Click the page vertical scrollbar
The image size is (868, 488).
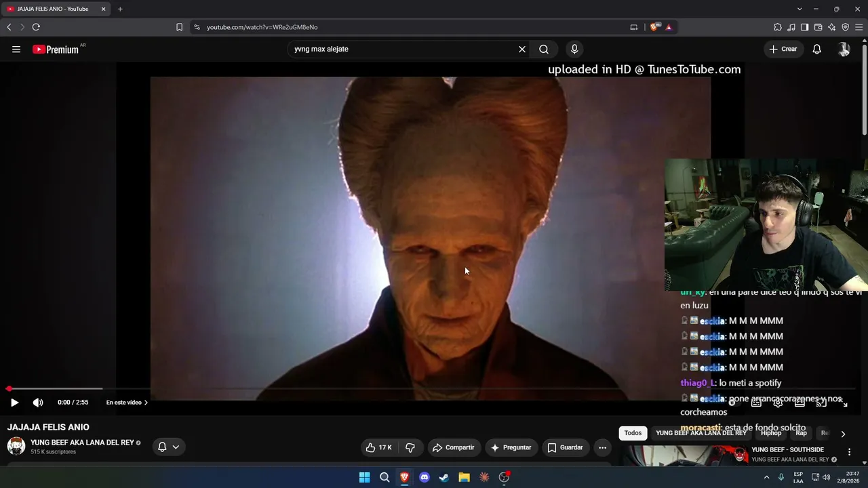tap(864, 88)
